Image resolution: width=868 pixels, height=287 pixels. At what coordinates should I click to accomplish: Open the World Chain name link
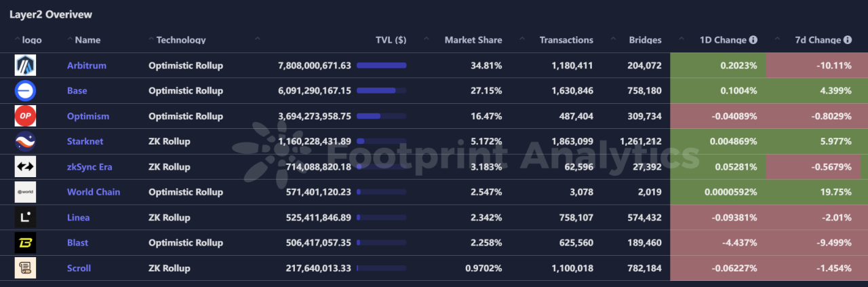tap(94, 192)
